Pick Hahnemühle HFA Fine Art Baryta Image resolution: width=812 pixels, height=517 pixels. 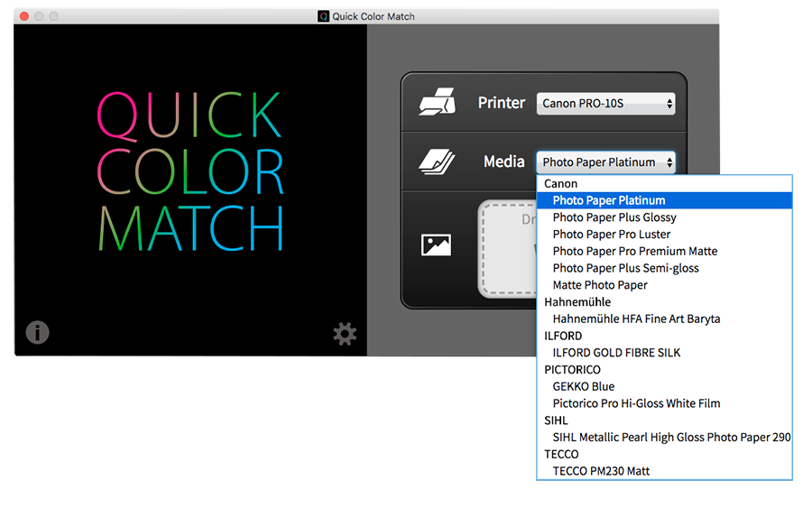coord(664,319)
